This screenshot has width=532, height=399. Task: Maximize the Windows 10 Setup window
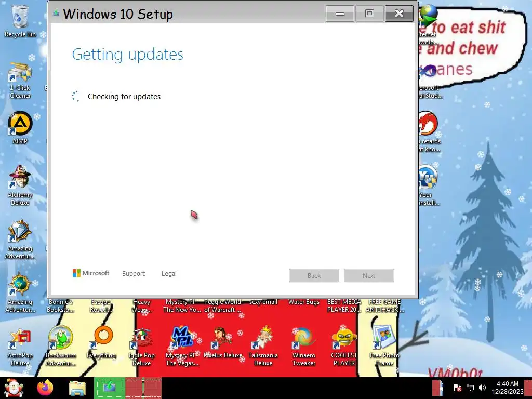(369, 14)
